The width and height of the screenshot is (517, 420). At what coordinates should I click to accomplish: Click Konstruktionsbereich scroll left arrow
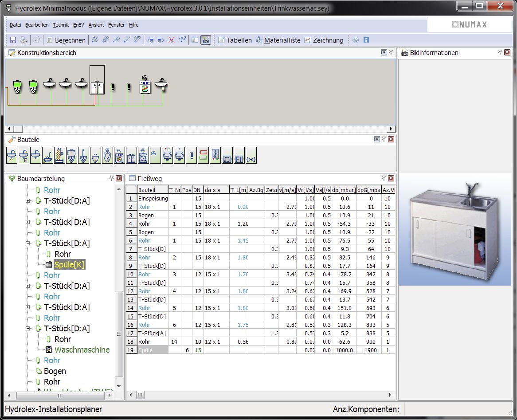pyautogui.click(x=9, y=129)
